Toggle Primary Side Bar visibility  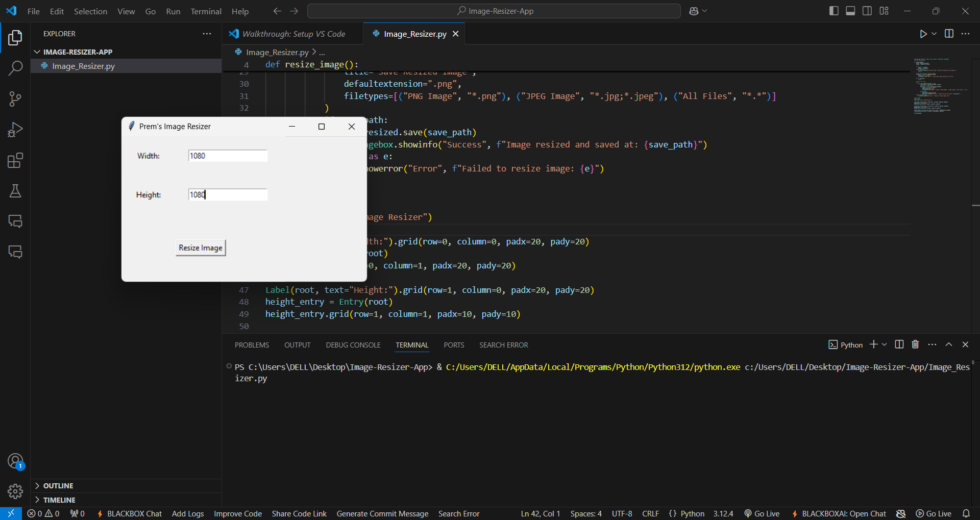(x=834, y=11)
